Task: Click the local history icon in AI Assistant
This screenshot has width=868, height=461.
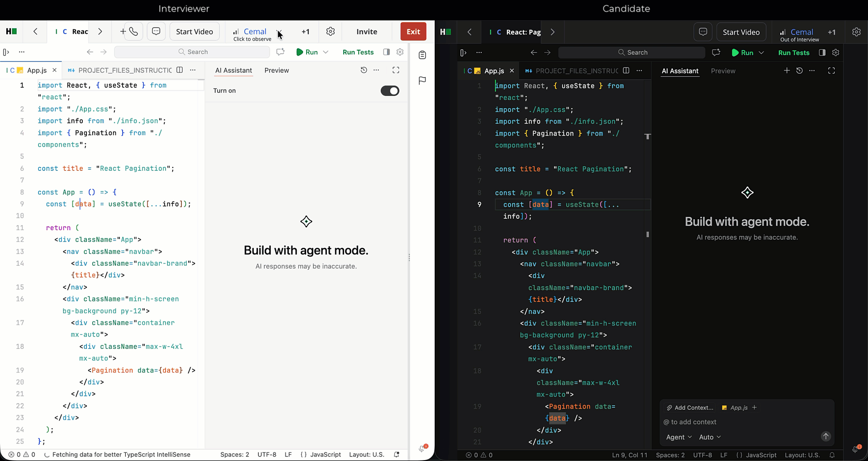Action: pos(364,70)
